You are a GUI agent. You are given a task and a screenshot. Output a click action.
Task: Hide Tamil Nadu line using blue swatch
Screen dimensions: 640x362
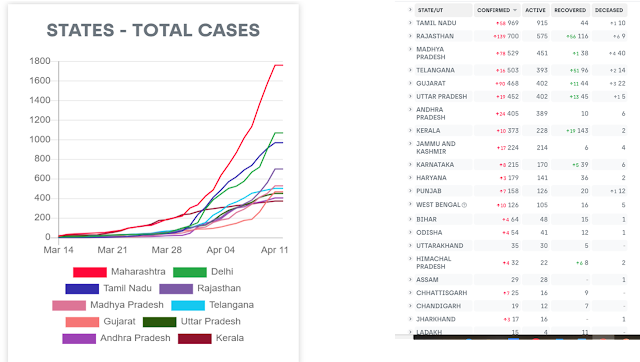click(x=82, y=289)
